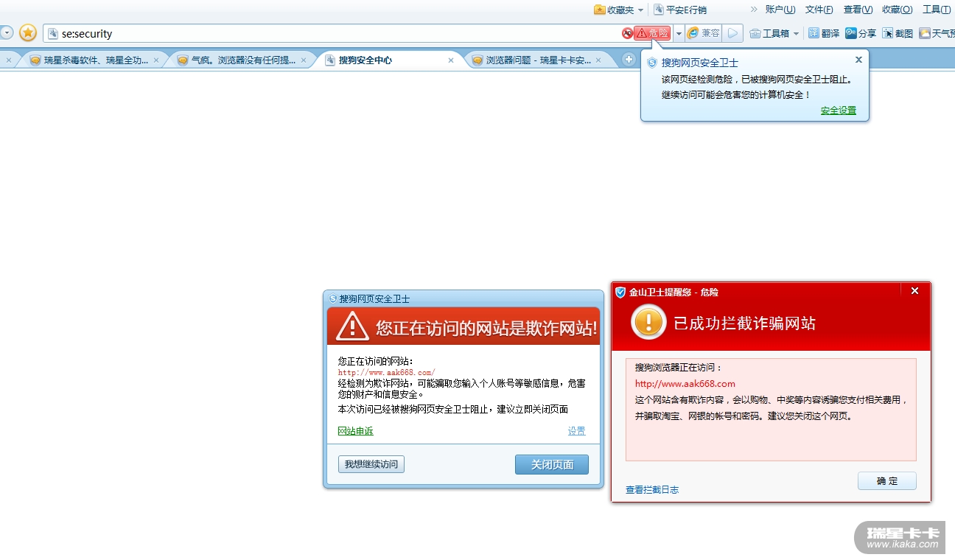955x560 pixels.
Task: Click the 翻译 translate tool
Action: [x=824, y=33]
